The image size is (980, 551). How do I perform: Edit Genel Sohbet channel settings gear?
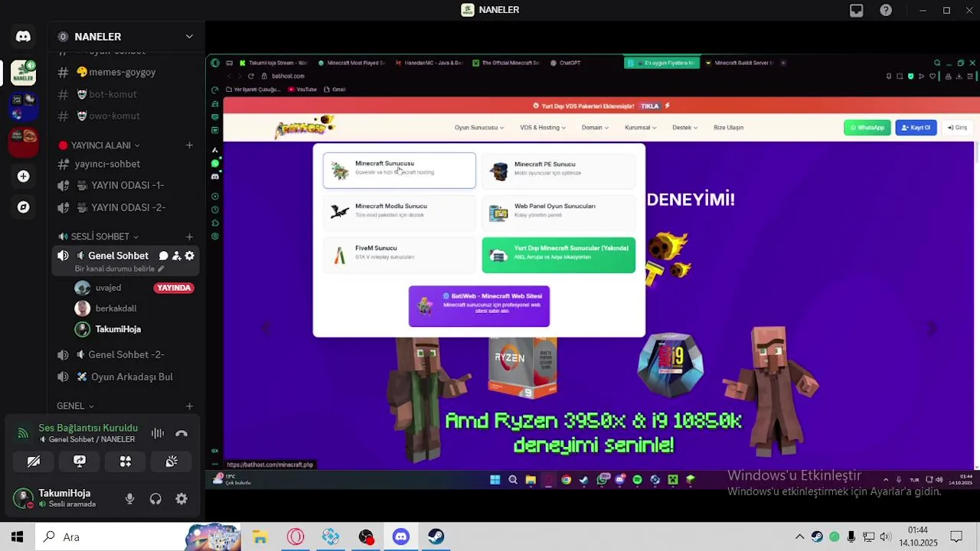click(x=189, y=256)
